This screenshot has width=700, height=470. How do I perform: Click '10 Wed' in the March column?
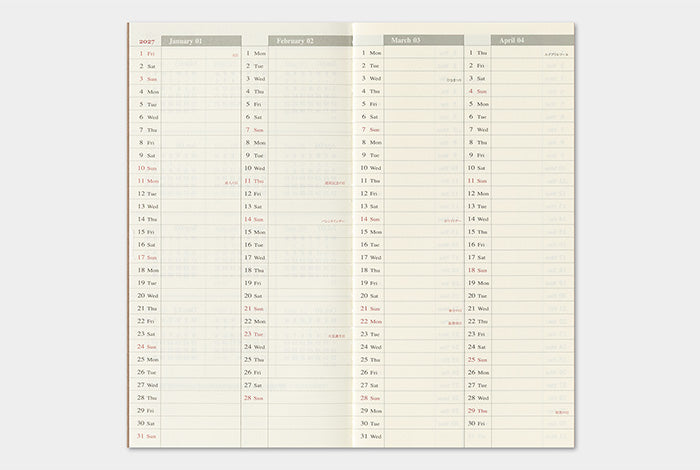point(371,168)
